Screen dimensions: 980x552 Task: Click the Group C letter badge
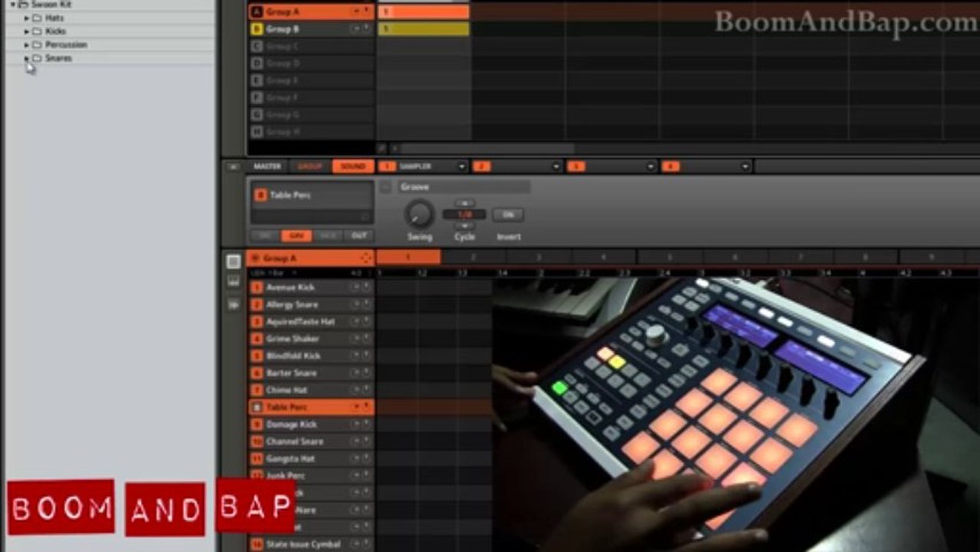coord(257,46)
